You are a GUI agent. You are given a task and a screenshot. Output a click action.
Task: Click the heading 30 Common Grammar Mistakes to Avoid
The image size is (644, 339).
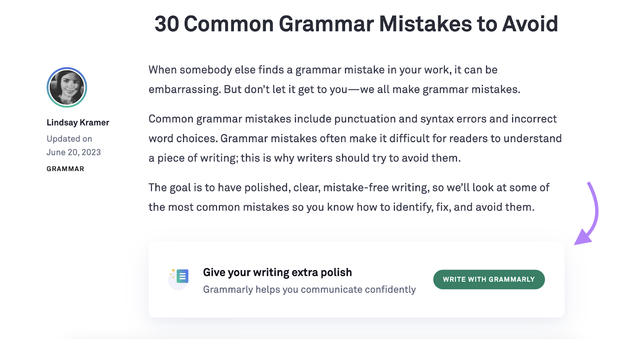pos(356,24)
